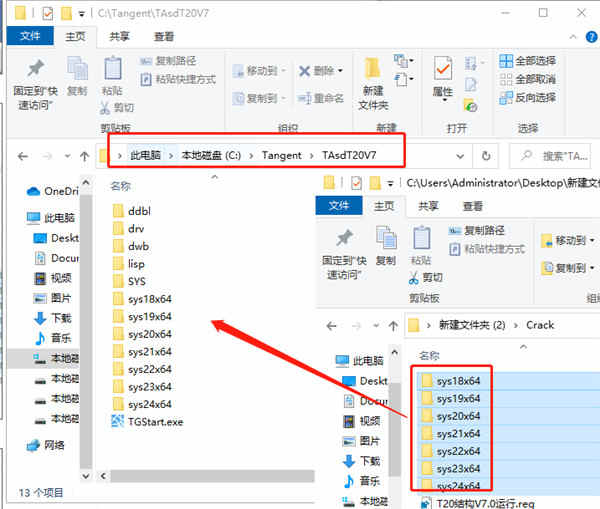Select the sys22x64 folder in the Crack window

(x=451, y=451)
